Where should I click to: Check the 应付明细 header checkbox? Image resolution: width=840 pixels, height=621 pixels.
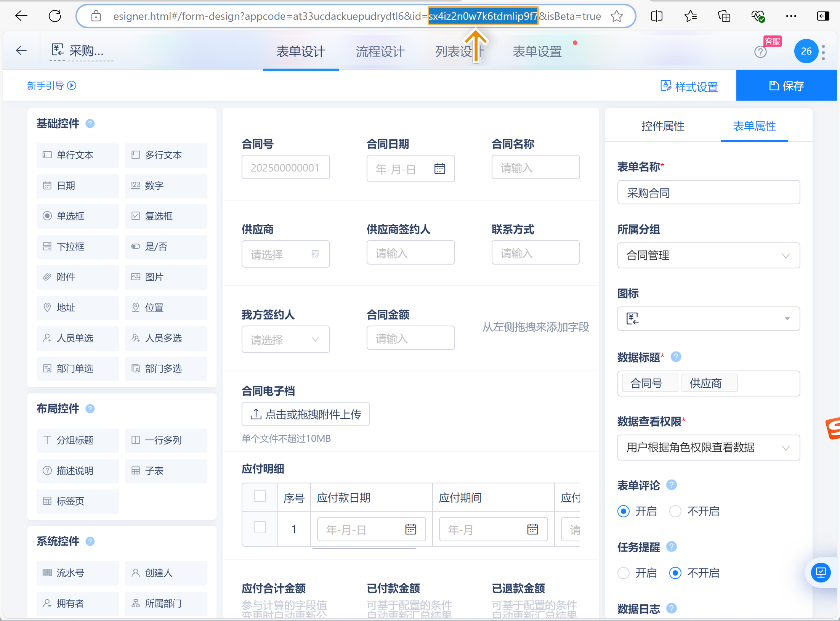[260, 496]
